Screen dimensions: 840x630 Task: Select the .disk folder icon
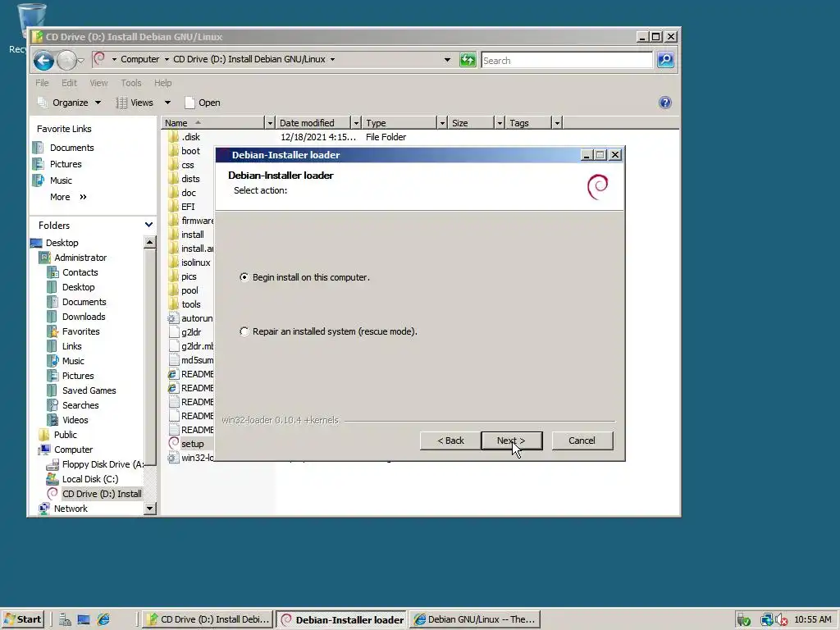pos(173,137)
